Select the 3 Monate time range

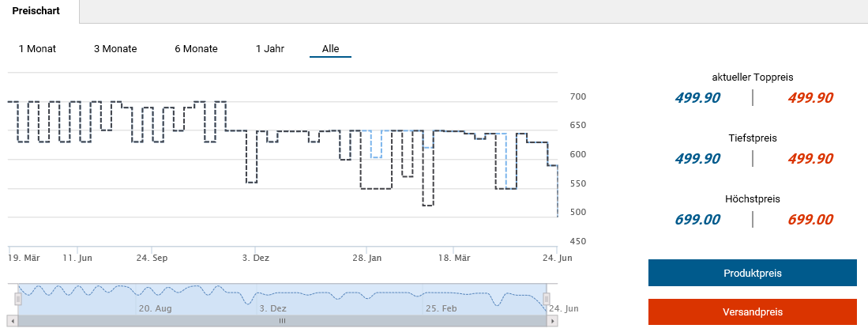coord(115,49)
